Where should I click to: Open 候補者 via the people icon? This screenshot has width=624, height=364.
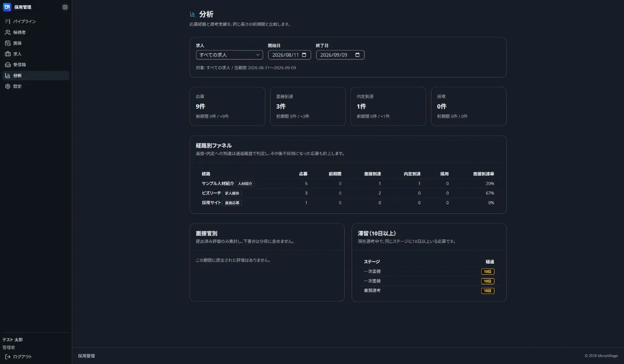[x=7, y=32]
